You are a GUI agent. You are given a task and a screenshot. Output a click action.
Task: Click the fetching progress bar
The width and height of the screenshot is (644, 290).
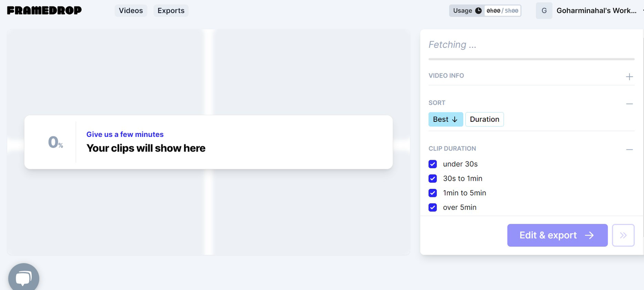click(x=531, y=59)
